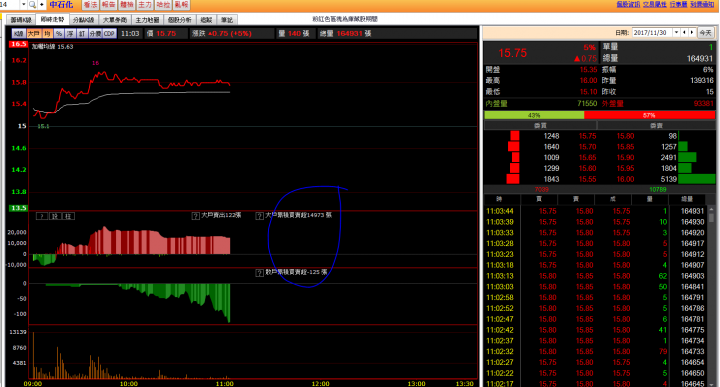
Task: Click the 今天 today button
Action: coord(705,33)
